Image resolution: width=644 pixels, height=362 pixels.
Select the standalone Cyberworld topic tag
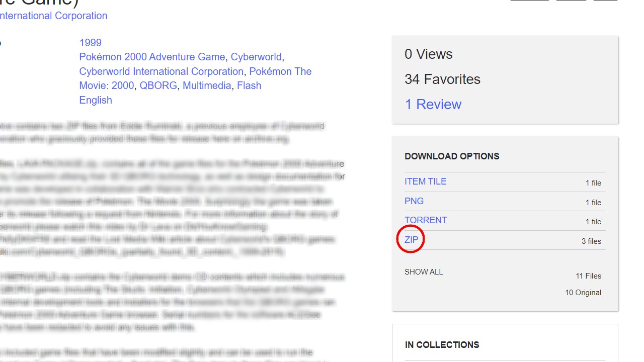coord(256,57)
